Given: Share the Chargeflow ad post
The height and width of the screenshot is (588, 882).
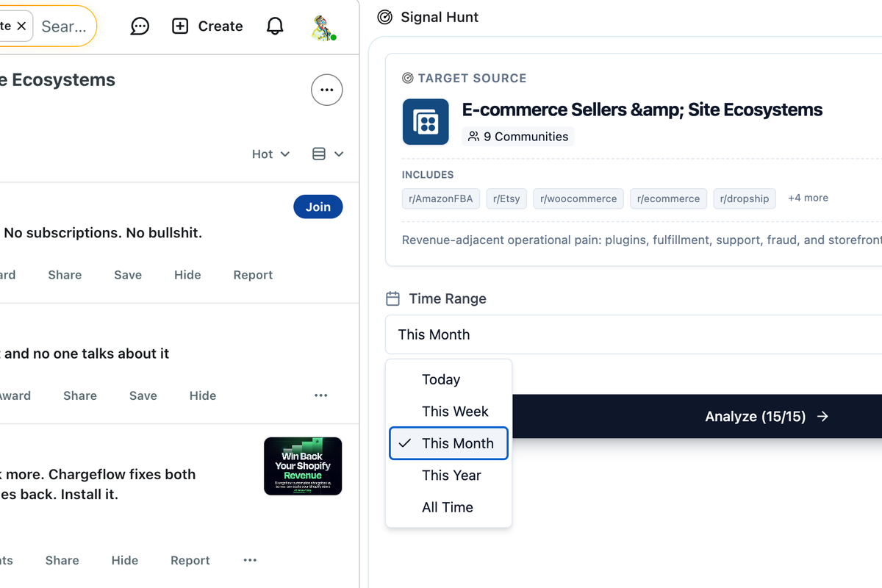Looking at the screenshot, I should point(62,560).
